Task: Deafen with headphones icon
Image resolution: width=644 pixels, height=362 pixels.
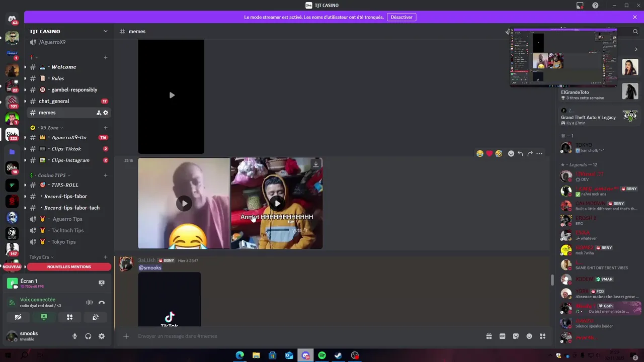Action: [88, 336]
